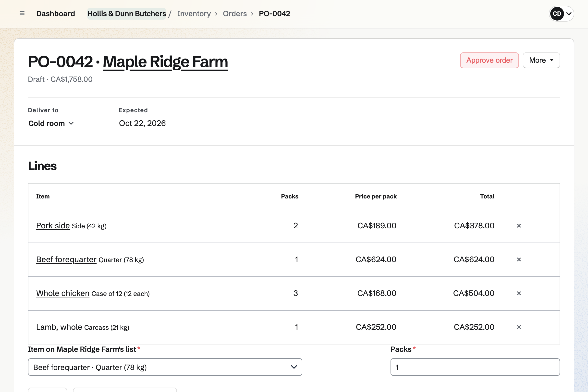Open the PO-0042 breadcrumb
This screenshot has width=588, height=392.
click(x=274, y=13)
